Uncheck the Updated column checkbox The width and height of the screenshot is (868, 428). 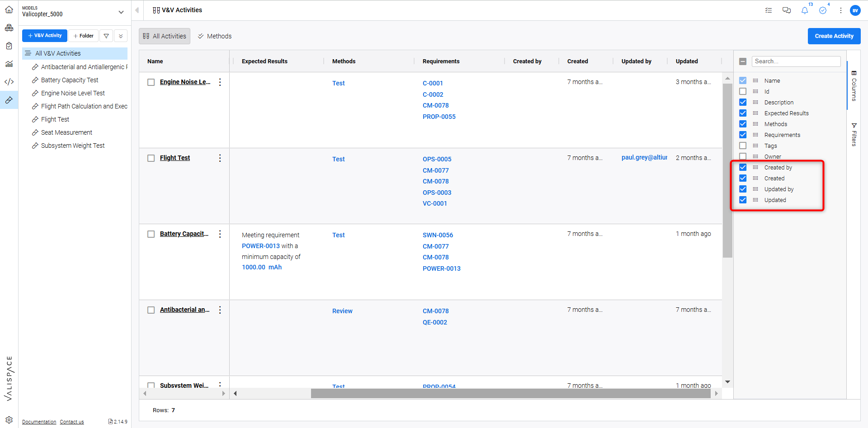point(743,200)
